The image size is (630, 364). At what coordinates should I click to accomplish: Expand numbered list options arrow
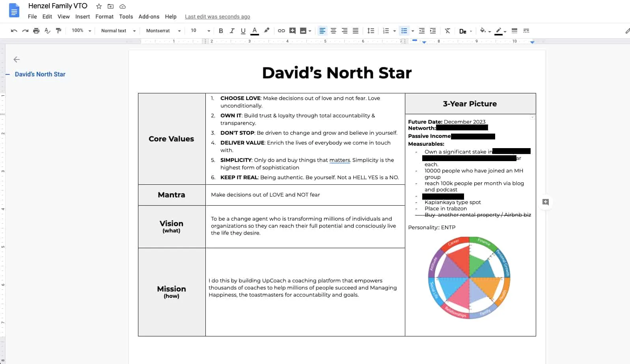(x=395, y=31)
